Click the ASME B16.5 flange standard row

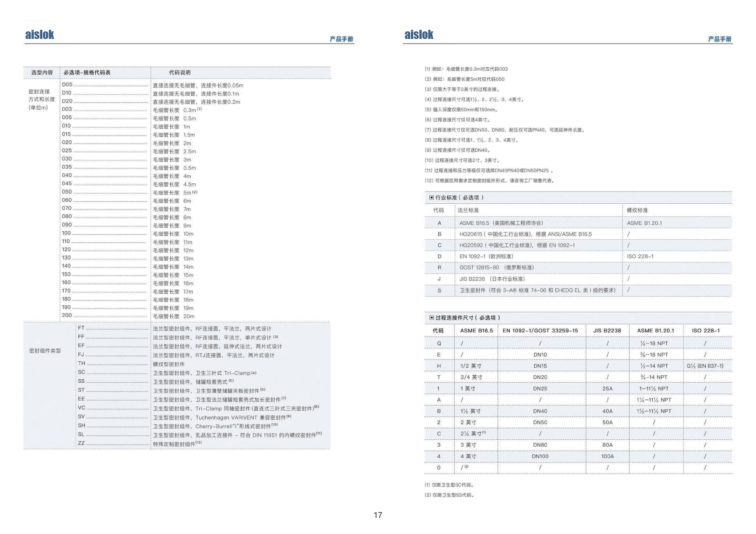[578, 223]
